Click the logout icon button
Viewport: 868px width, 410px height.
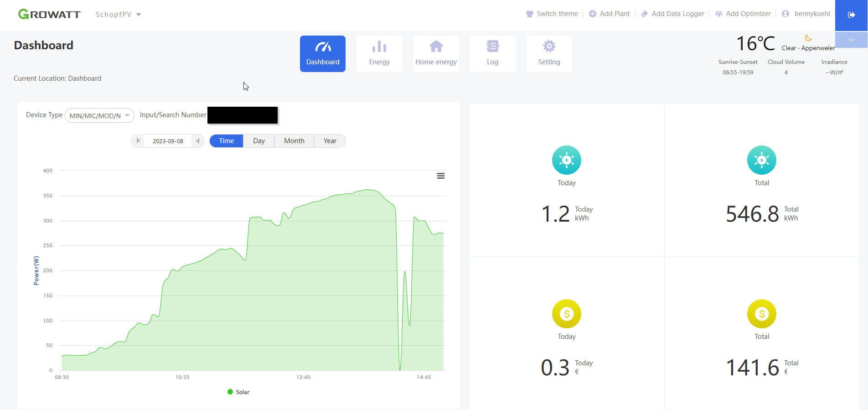click(x=851, y=15)
